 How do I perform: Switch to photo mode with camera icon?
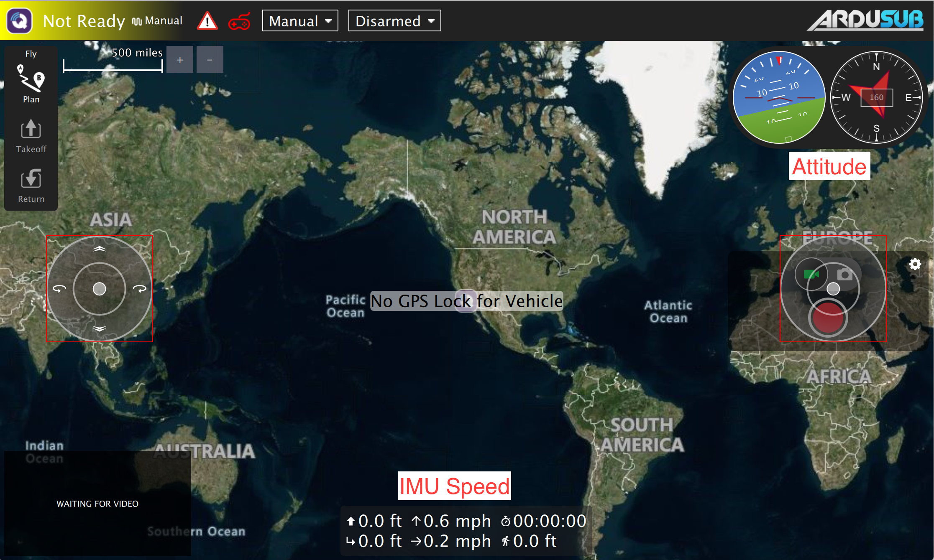coord(844,275)
